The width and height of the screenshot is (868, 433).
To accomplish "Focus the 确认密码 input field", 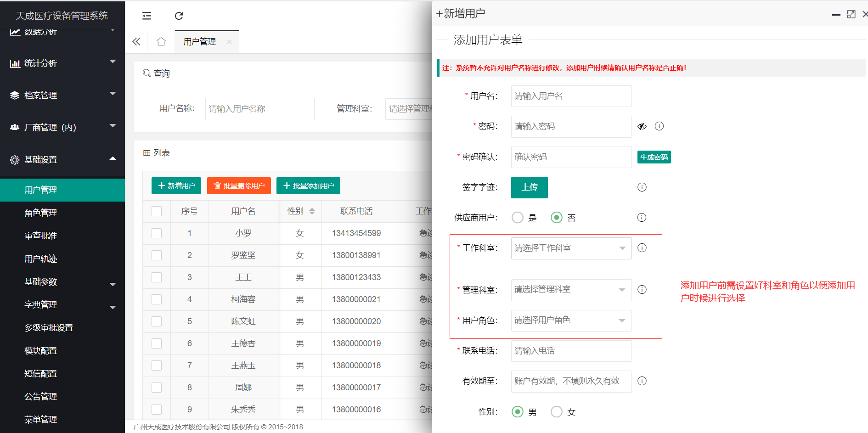I will click(571, 157).
